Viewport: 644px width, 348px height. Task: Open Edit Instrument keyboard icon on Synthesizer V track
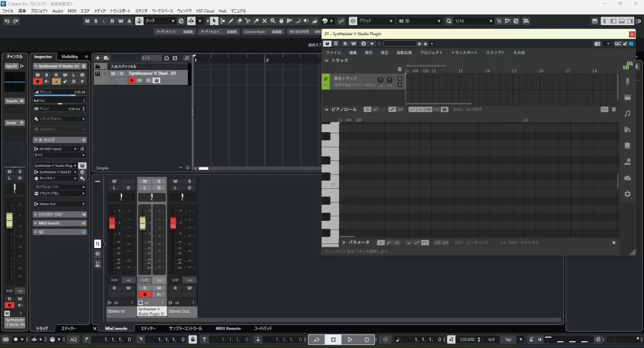tap(157, 81)
